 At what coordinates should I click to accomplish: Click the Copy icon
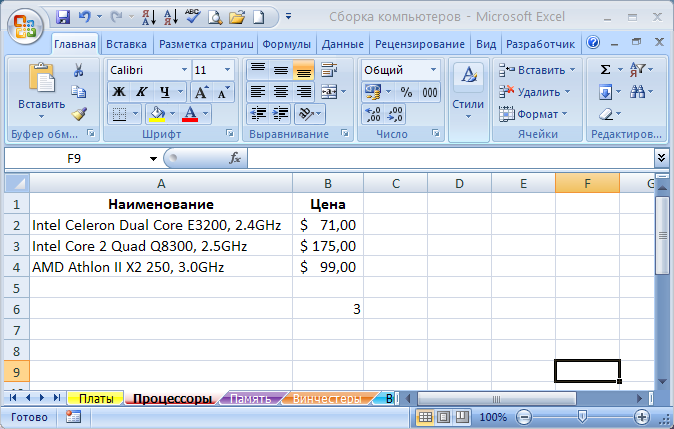coord(79,92)
